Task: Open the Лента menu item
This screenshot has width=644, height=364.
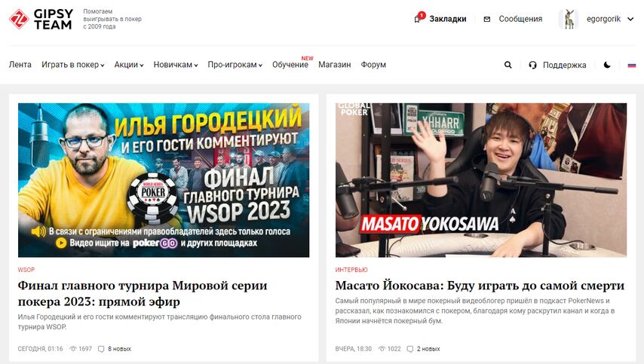Action: tap(20, 64)
